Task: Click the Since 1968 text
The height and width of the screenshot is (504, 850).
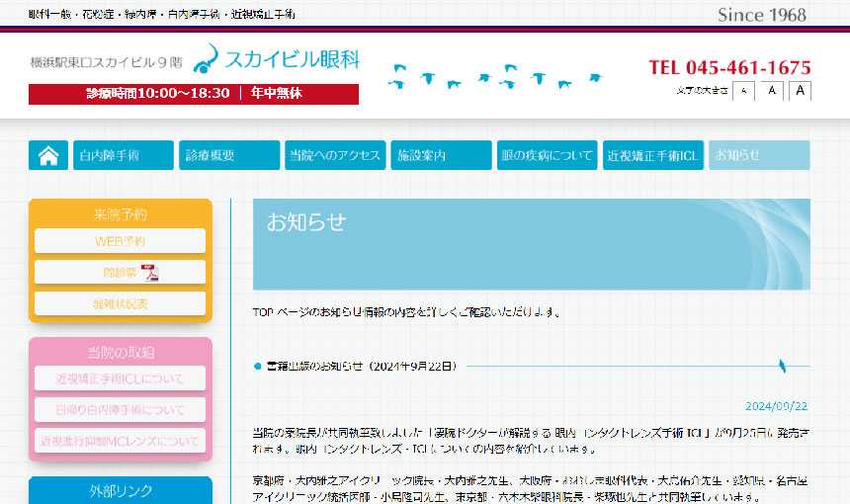Action: (x=762, y=15)
